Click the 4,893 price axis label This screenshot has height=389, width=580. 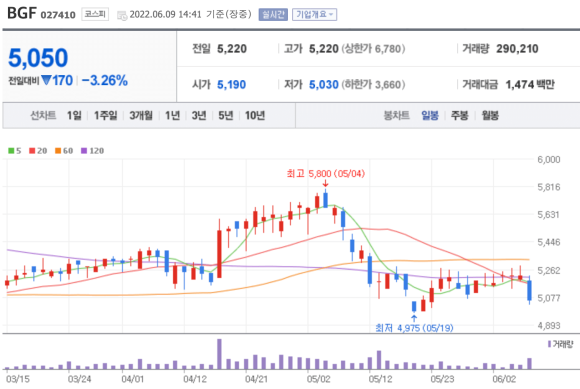point(549,326)
